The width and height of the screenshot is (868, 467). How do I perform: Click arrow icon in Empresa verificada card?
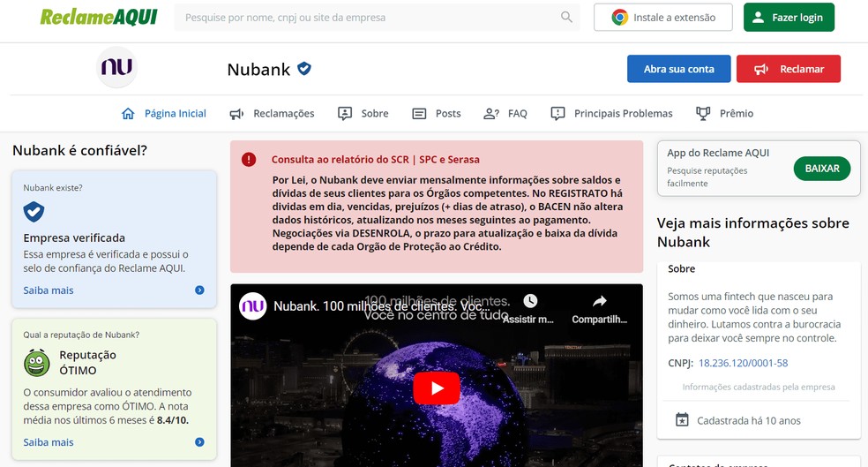coord(200,290)
